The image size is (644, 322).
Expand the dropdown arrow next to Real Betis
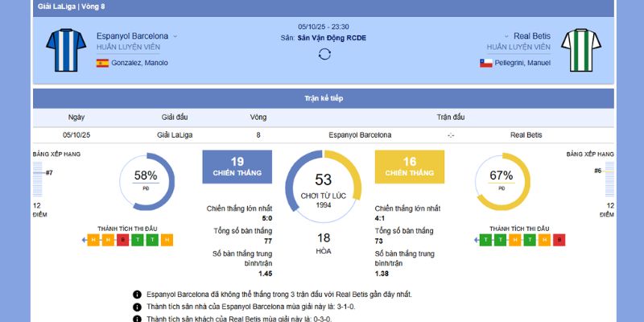(507, 36)
